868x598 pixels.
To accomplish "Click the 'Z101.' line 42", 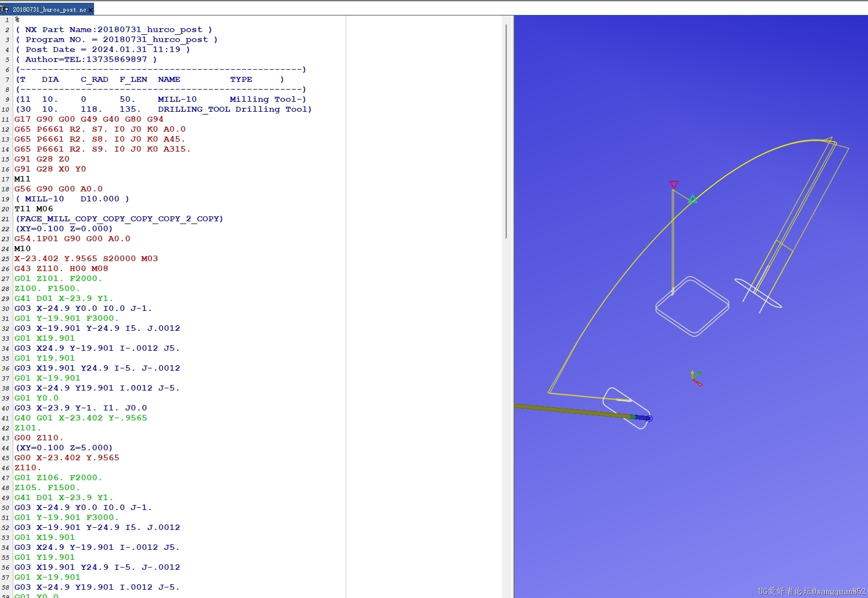I will tap(28, 428).
